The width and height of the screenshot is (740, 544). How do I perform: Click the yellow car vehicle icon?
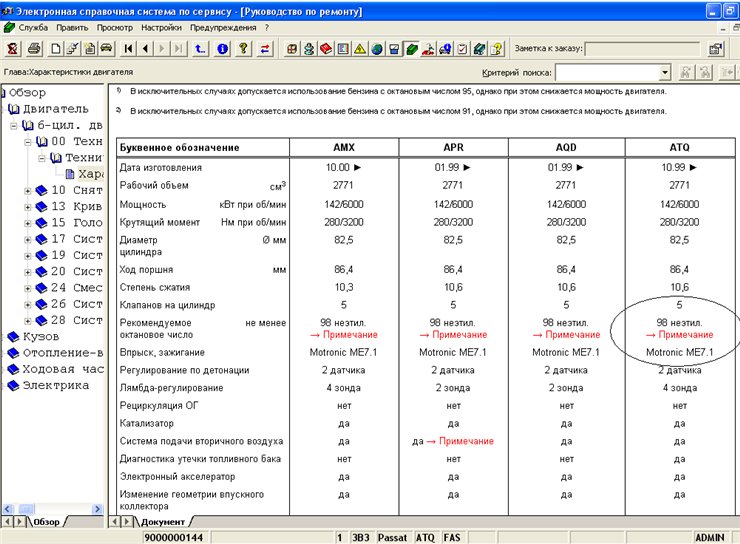click(x=107, y=49)
